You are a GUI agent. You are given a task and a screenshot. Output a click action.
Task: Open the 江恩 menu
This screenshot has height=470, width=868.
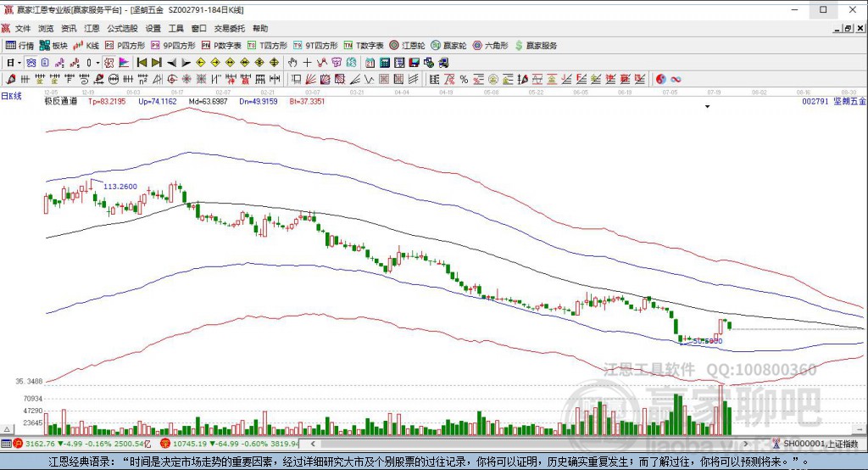(x=92, y=28)
